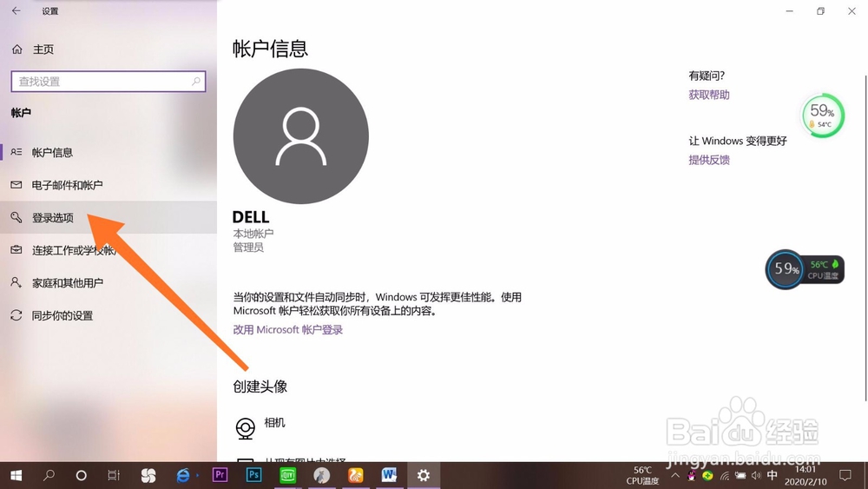Click the green 360 tray icon
Image resolution: width=868 pixels, height=489 pixels.
(707, 475)
